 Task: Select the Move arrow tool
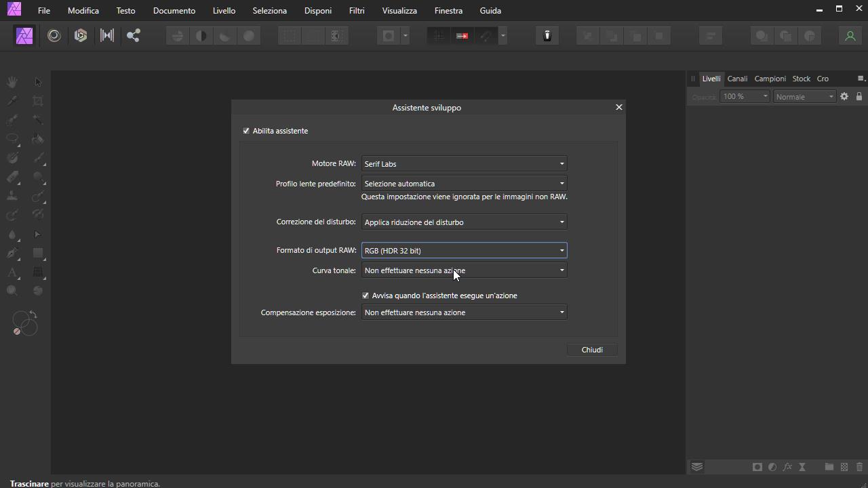(38, 82)
